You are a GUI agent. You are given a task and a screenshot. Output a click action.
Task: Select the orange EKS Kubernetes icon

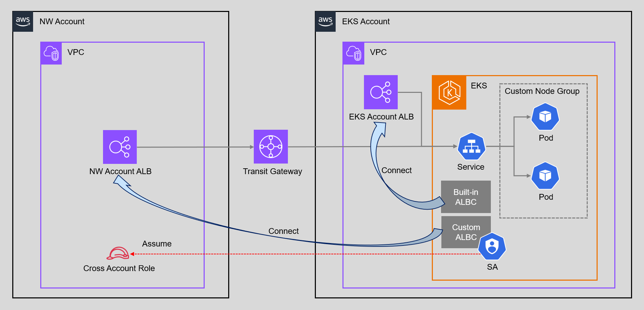point(449,93)
